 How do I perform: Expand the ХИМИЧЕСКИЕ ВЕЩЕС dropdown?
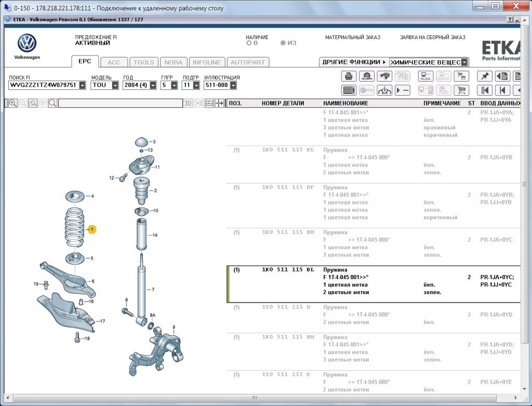464,62
